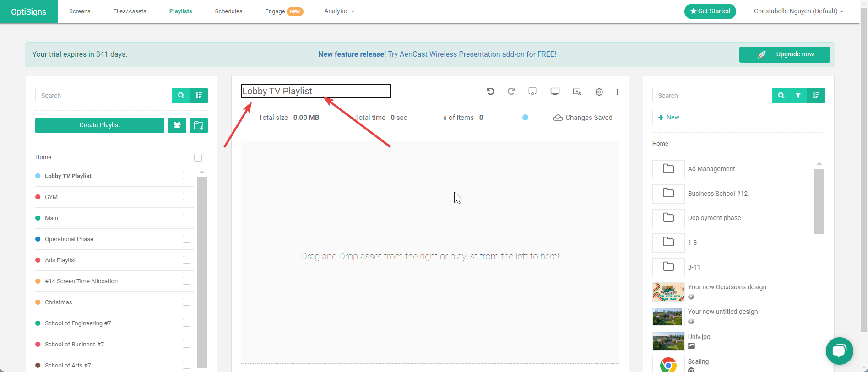Open the three-dot more options menu
Image resolution: width=868 pixels, height=372 pixels.
coord(618,92)
